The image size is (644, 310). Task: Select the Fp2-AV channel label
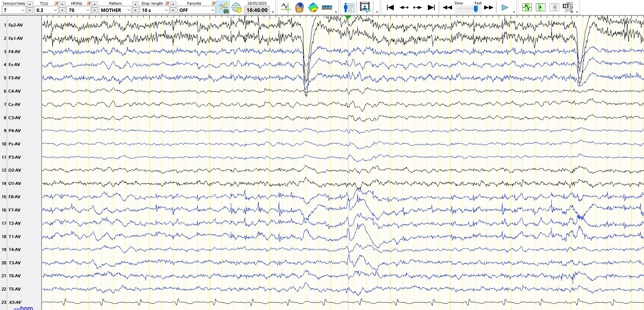(x=16, y=25)
